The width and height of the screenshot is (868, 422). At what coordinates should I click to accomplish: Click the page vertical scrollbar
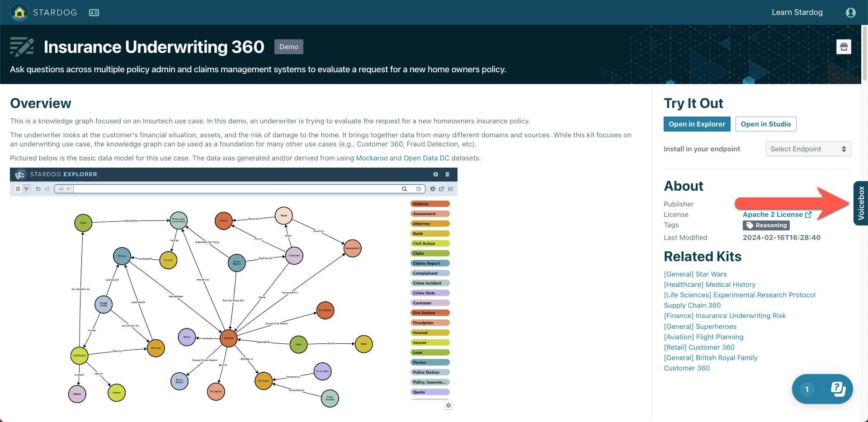click(x=864, y=54)
